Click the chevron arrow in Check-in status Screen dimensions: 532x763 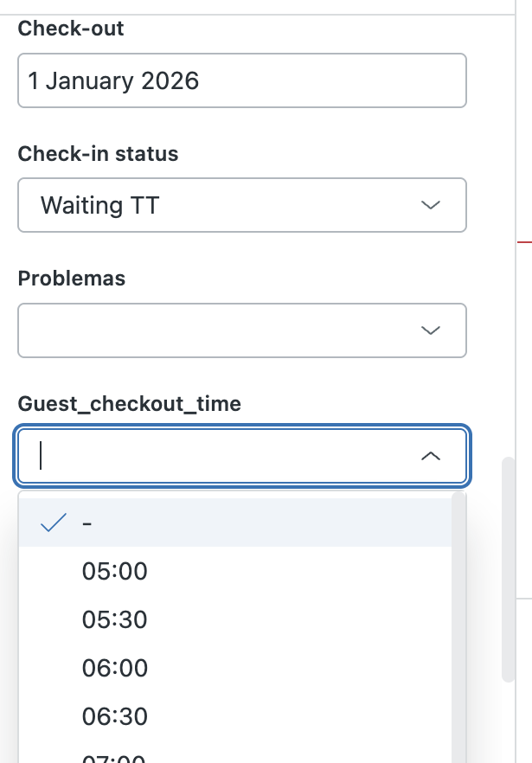tap(430, 205)
